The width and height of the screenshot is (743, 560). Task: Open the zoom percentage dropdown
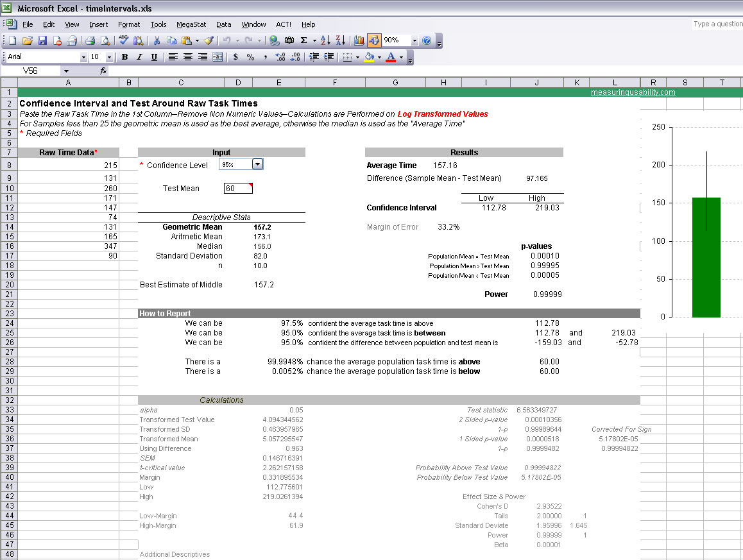(414, 41)
